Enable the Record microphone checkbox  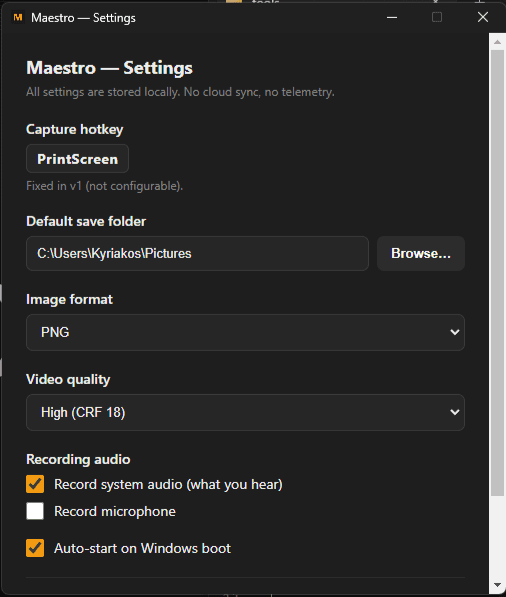[35, 511]
